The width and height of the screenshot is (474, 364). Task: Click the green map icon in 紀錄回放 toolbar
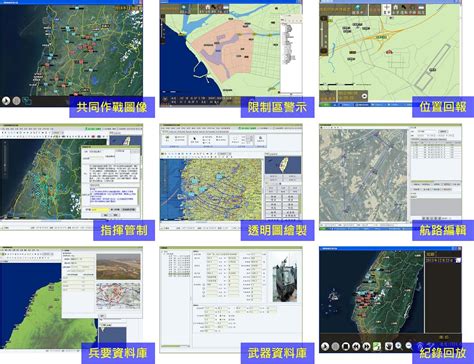point(377,347)
